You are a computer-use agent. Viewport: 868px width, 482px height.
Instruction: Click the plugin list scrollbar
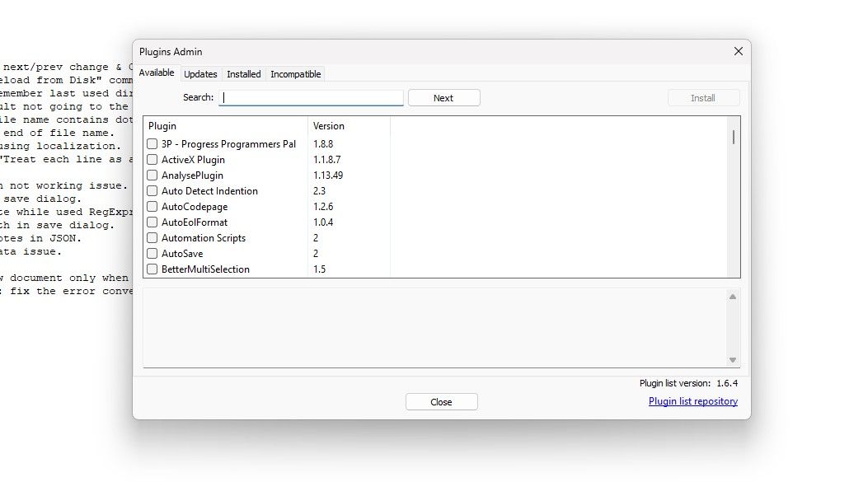[x=734, y=198]
